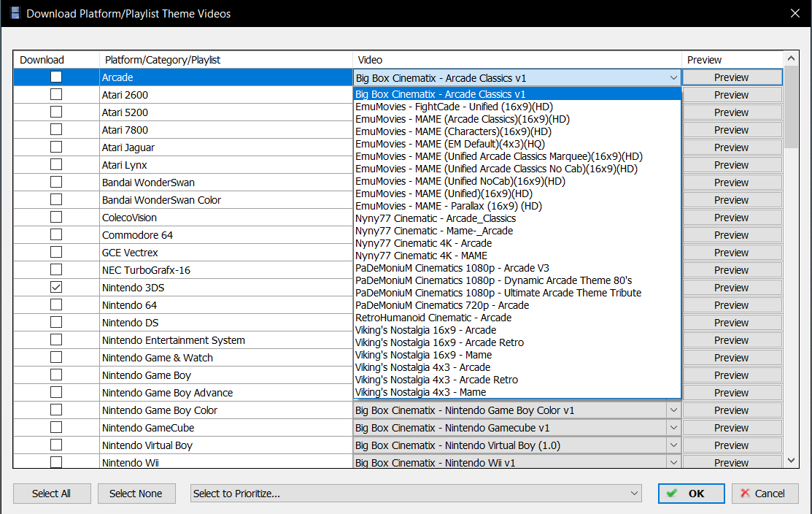Screen dimensions: 812x514
Task: Click the Select All button
Action: pyautogui.click(x=52, y=494)
